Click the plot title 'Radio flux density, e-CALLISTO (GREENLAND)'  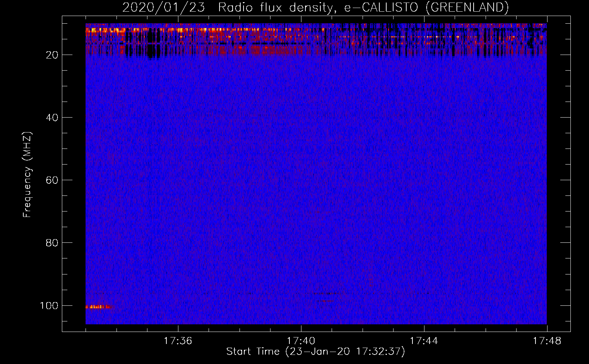tap(363, 7)
